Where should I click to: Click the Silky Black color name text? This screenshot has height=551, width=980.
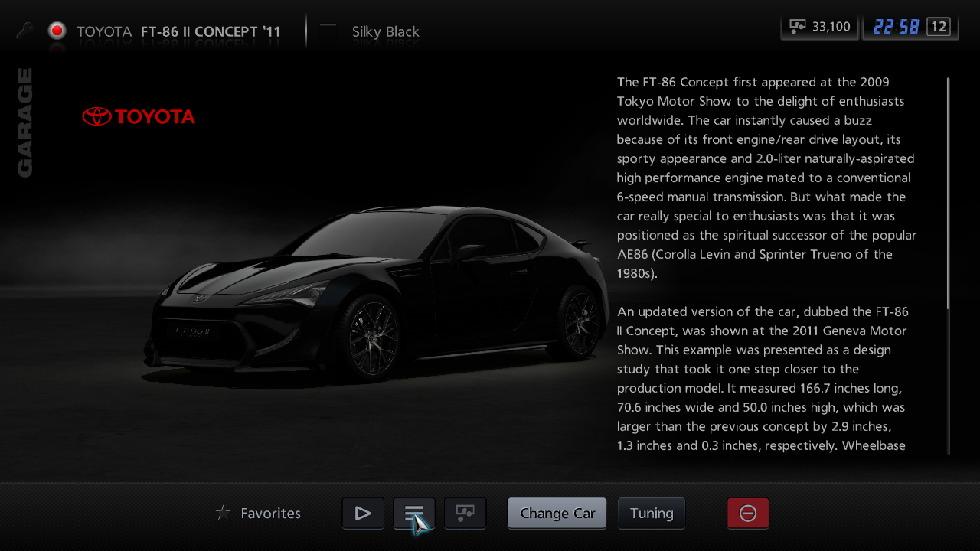(386, 32)
